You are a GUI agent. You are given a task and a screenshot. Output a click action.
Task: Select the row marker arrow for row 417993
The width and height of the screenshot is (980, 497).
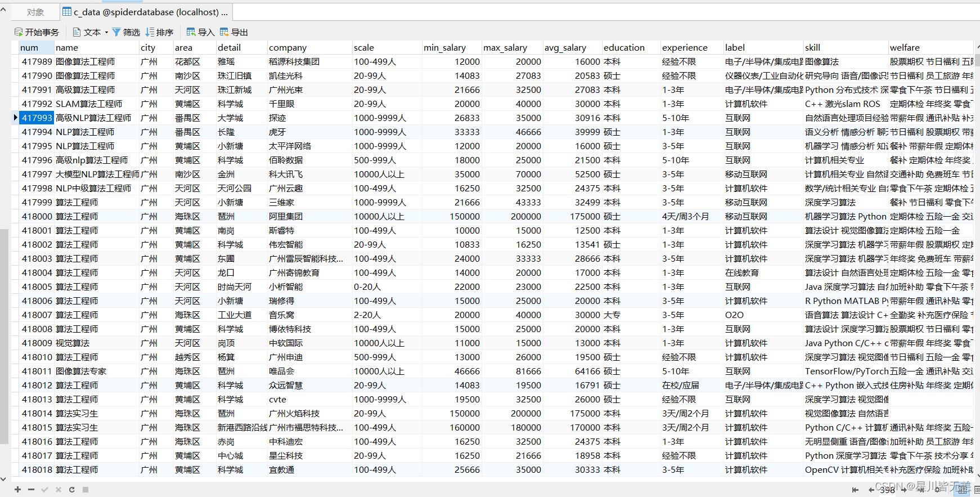(x=15, y=118)
